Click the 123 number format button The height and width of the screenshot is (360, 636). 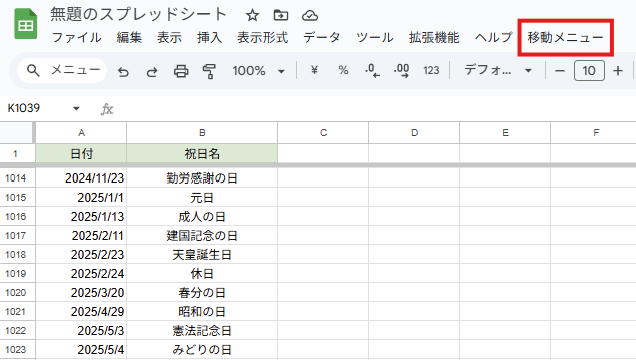[x=431, y=71]
